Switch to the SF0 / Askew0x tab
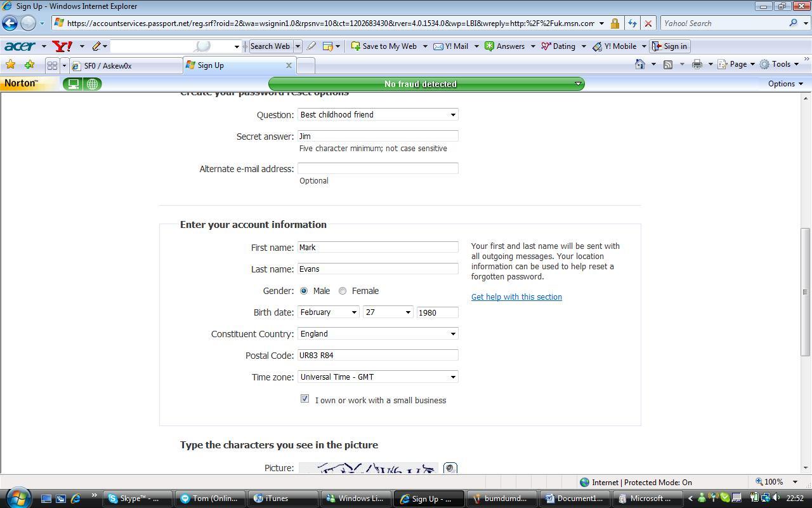812x508 pixels. click(126, 65)
